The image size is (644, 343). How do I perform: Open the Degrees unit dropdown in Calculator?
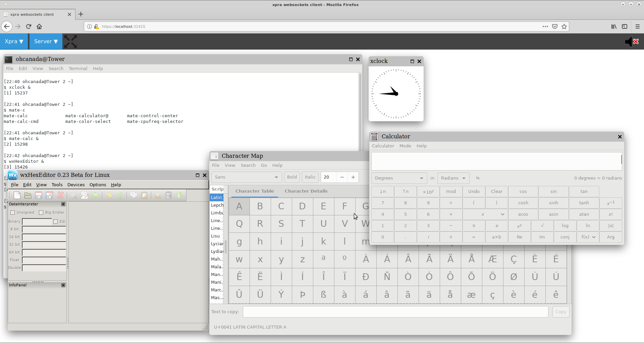click(399, 178)
